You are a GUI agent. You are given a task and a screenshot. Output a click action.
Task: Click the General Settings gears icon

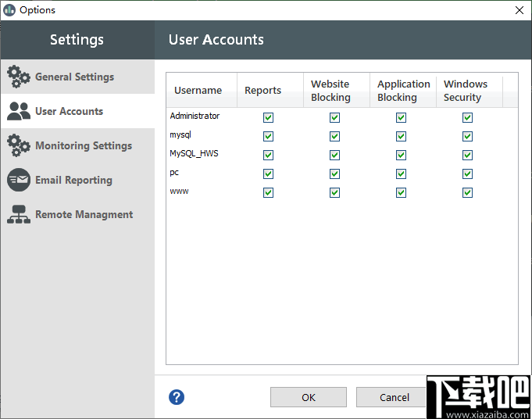19,77
